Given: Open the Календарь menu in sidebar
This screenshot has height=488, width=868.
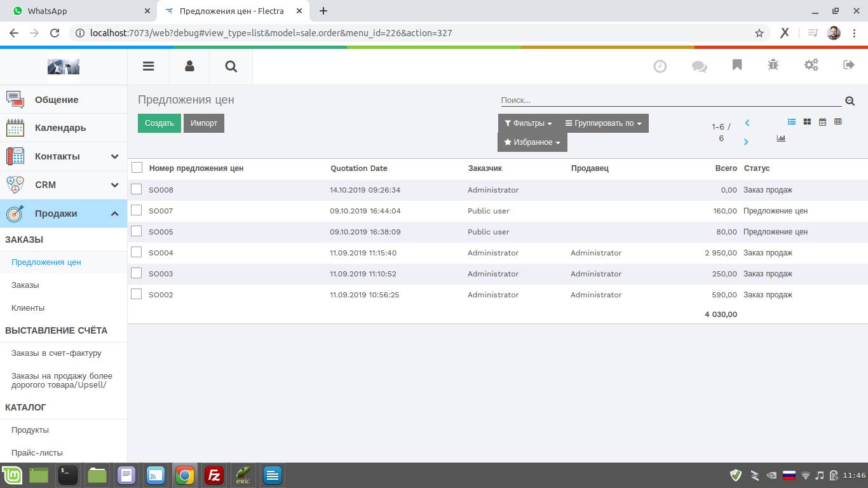Looking at the screenshot, I should (60, 128).
